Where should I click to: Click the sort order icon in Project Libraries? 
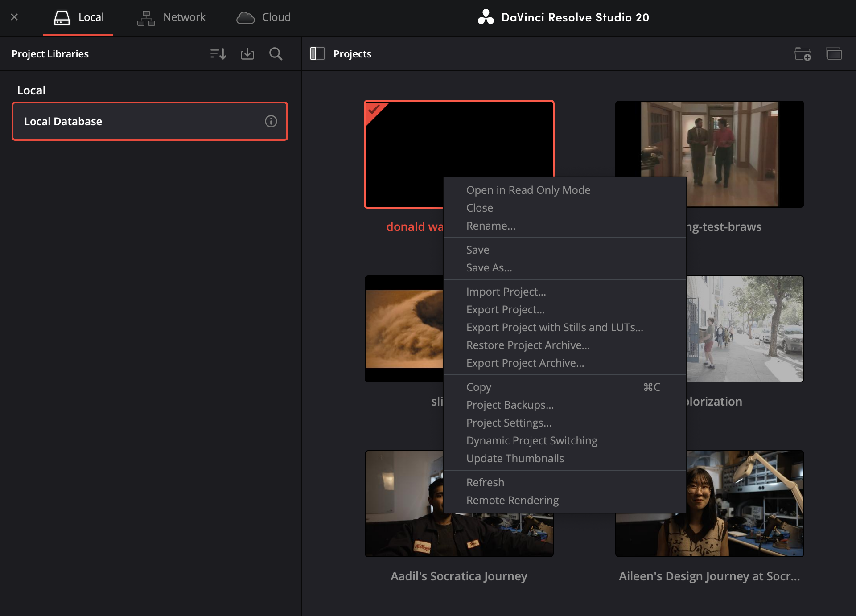point(218,53)
